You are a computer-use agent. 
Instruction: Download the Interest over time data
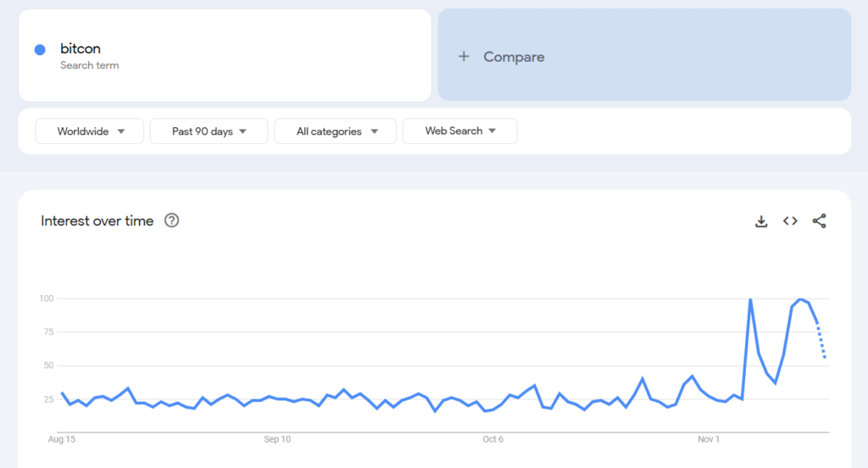coord(761,221)
